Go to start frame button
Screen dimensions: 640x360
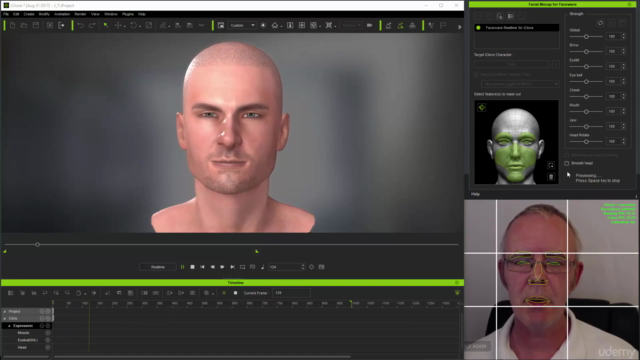tap(202, 267)
